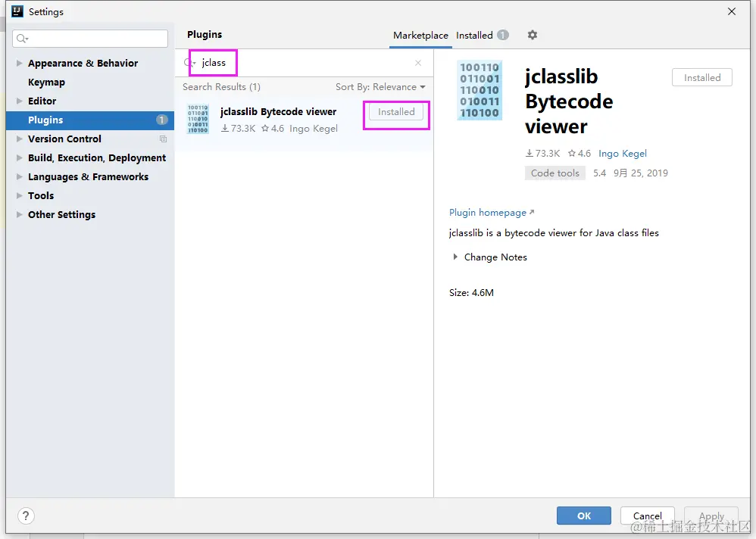Screen dimensions: 756x539
Task: Clear the plugin search with X icon
Action: pos(418,63)
